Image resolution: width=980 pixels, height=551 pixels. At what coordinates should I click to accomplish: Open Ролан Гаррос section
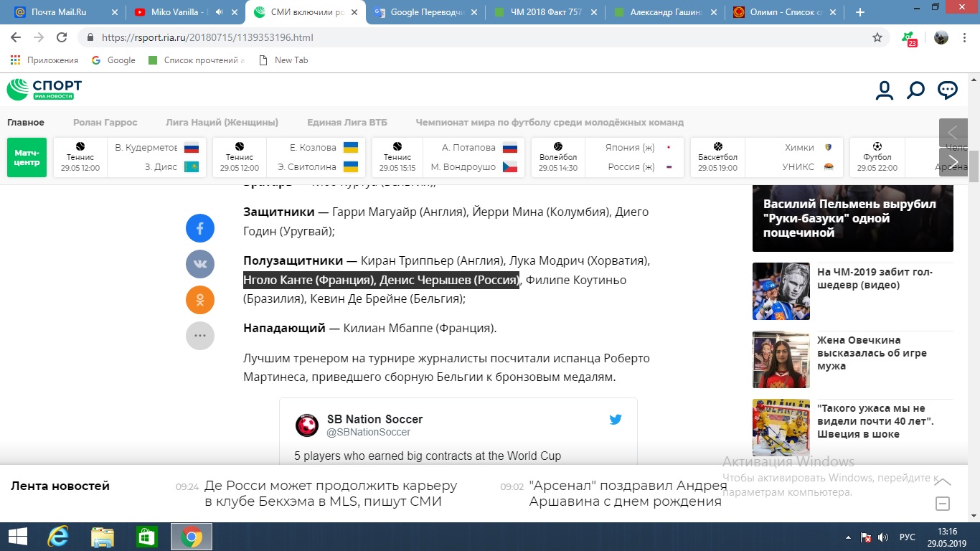point(105,122)
